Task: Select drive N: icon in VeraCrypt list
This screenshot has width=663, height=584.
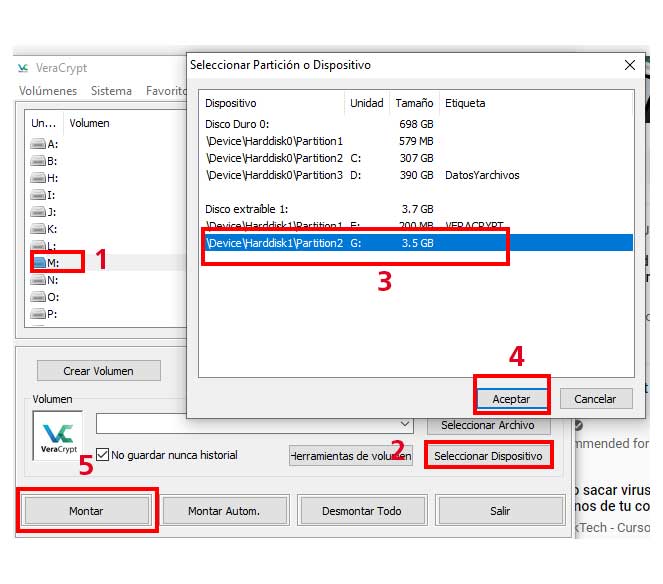Action: point(38,280)
